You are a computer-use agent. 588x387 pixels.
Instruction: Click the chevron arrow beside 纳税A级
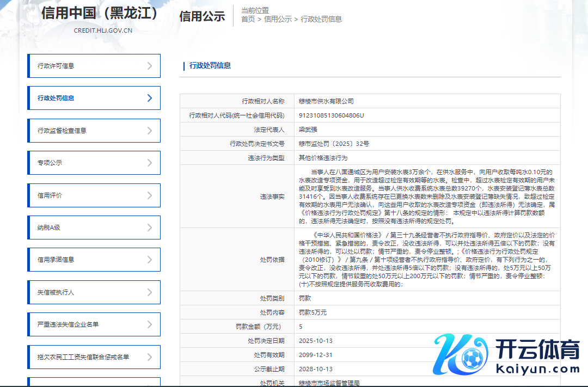coord(150,228)
